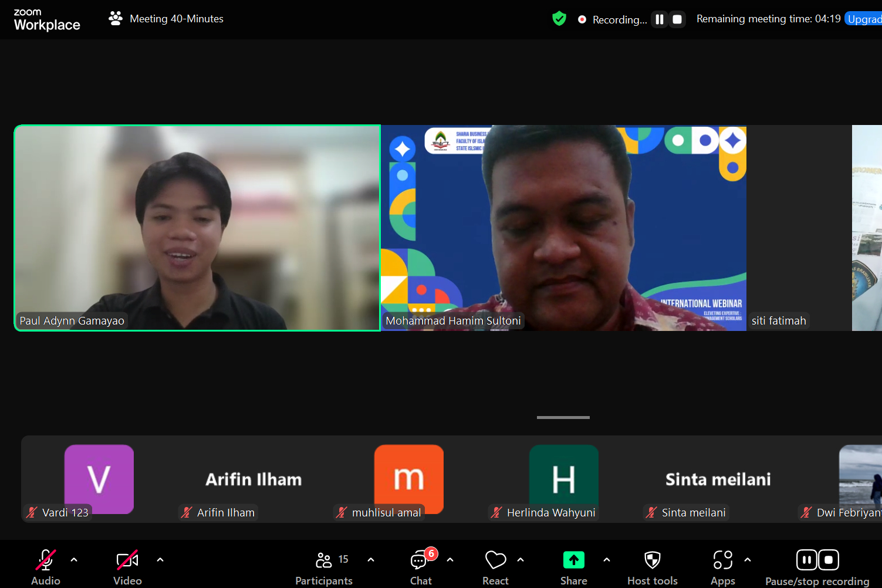Viewport: 882px width, 588px height.
Task: Select Mohammad Hamim Sultoni's video tile
Action: click(563, 228)
